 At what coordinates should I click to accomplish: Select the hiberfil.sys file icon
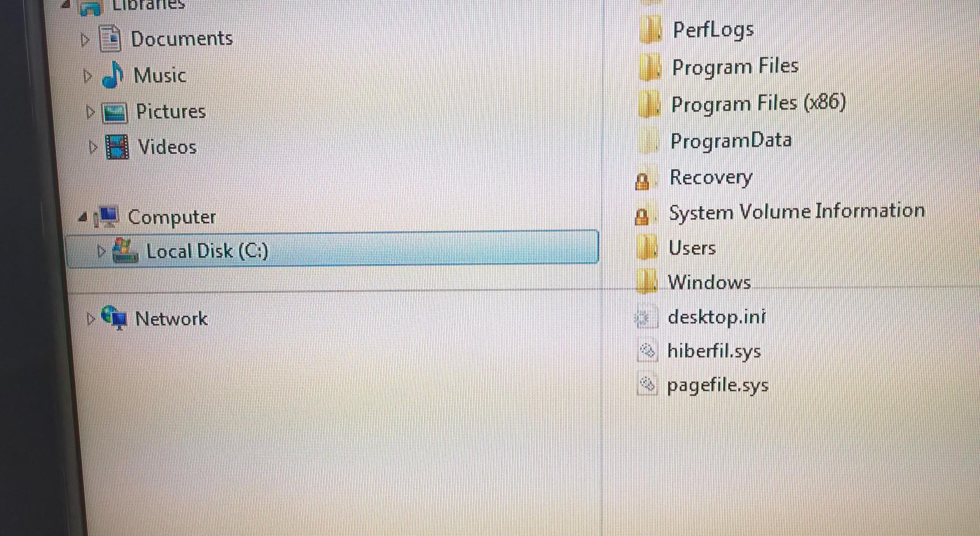[647, 351]
